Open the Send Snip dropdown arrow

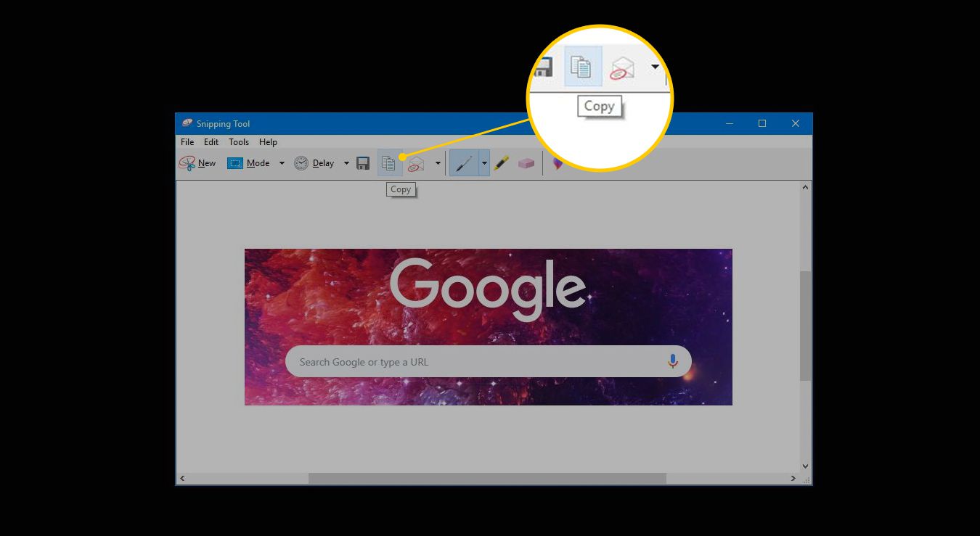pos(438,163)
